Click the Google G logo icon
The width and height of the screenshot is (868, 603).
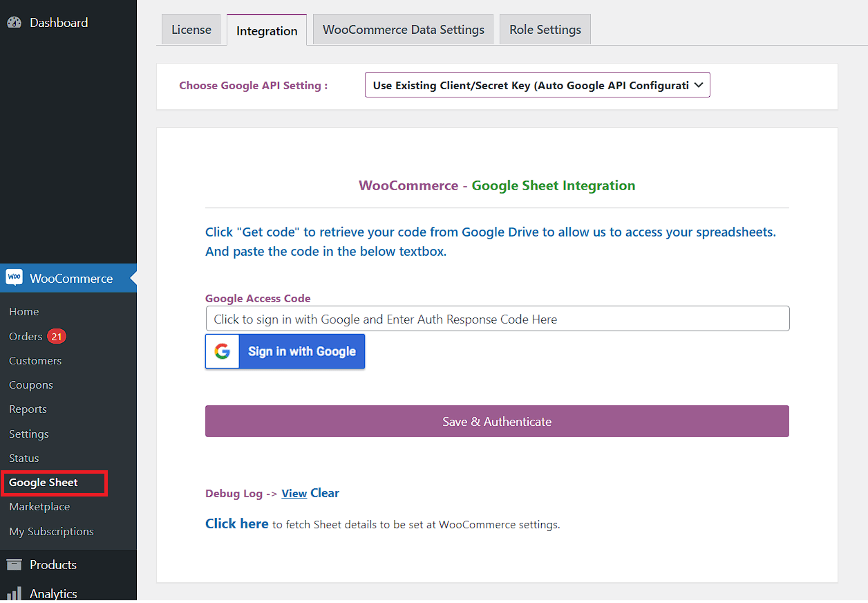click(x=222, y=351)
